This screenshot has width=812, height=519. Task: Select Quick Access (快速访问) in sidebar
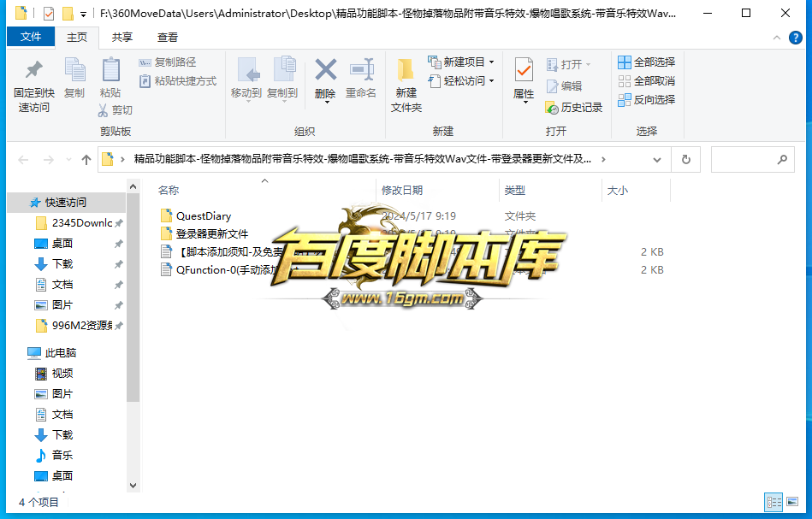tap(65, 203)
